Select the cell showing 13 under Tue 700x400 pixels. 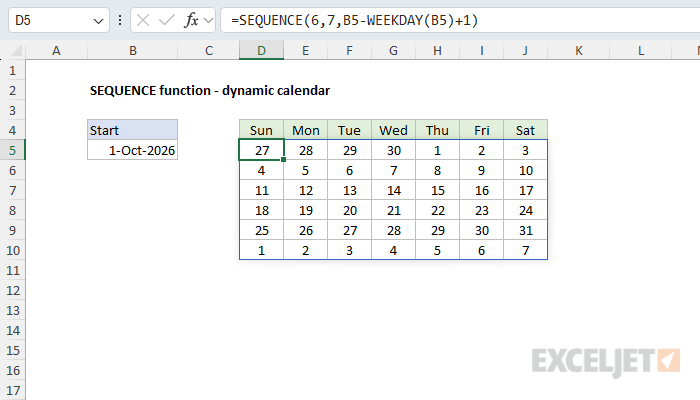coord(350,191)
